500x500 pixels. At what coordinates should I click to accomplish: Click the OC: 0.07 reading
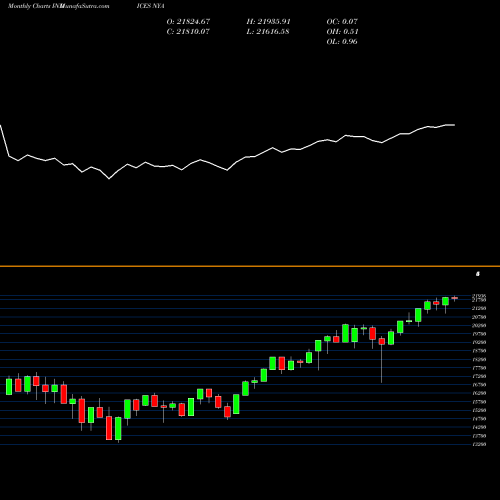coord(342,22)
